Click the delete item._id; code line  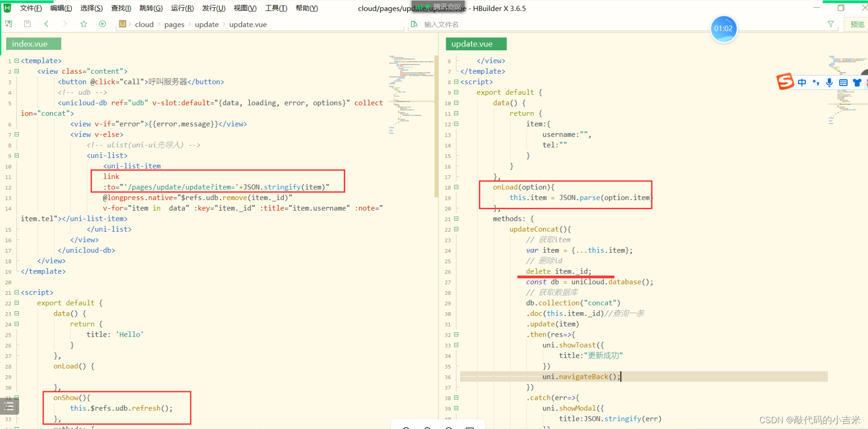click(558, 271)
